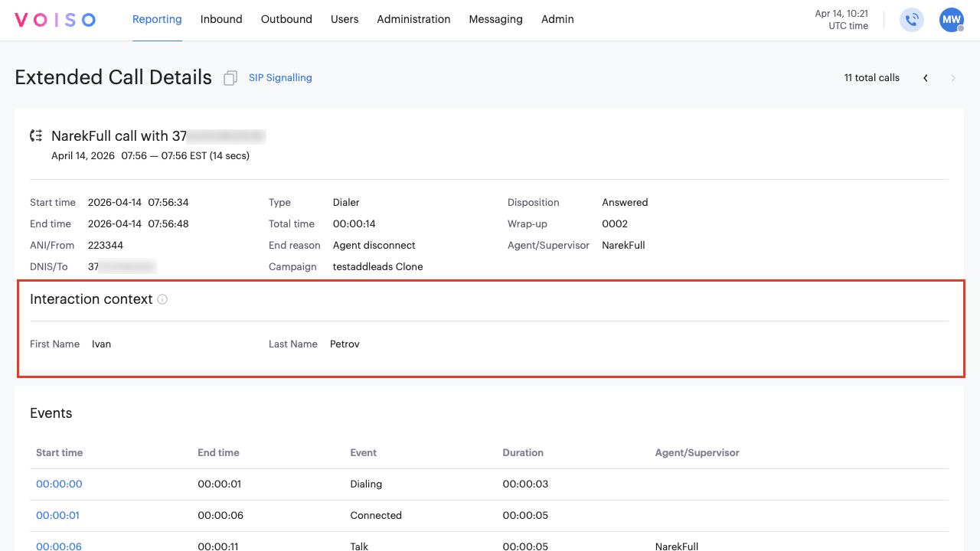This screenshot has width=980, height=551.
Task: Open the Admin section
Action: point(557,19)
